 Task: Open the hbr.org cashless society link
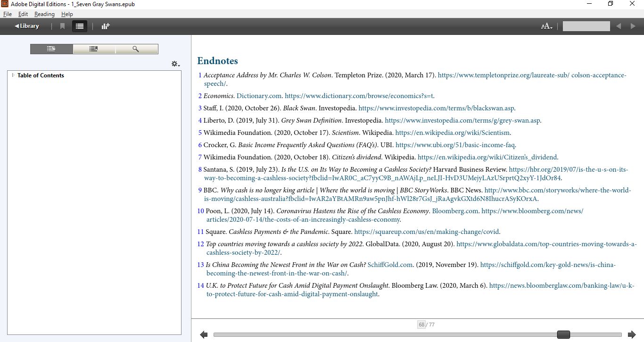pyautogui.click(x=569, y=169)
